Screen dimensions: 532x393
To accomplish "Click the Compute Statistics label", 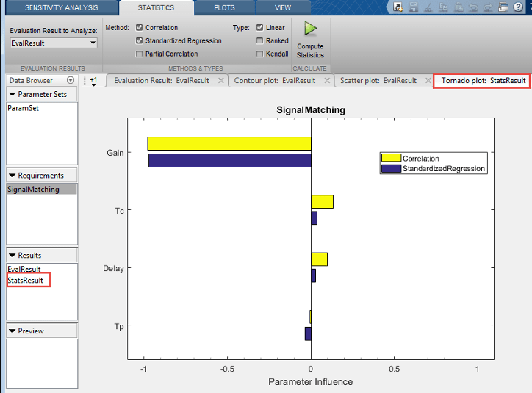I will (x=310, y=51).
